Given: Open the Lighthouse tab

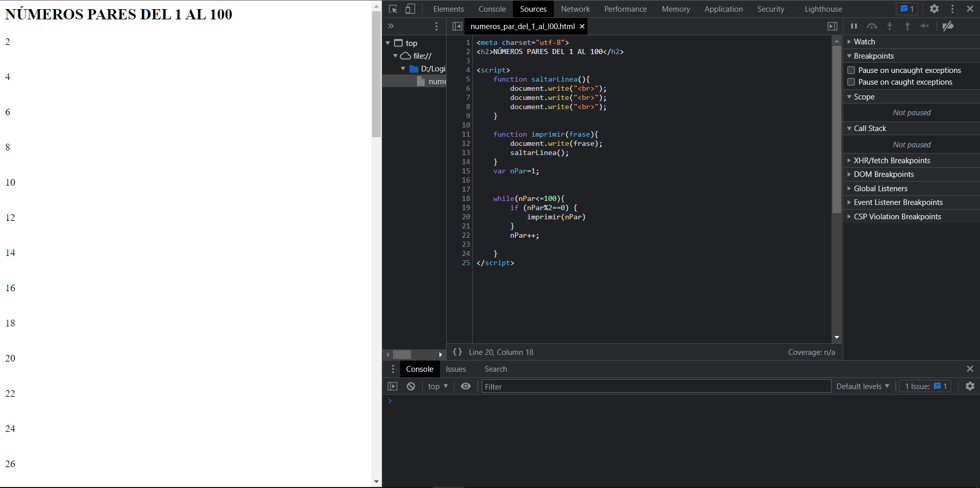Looking at the screenshot, I should (x=823, y=9).
